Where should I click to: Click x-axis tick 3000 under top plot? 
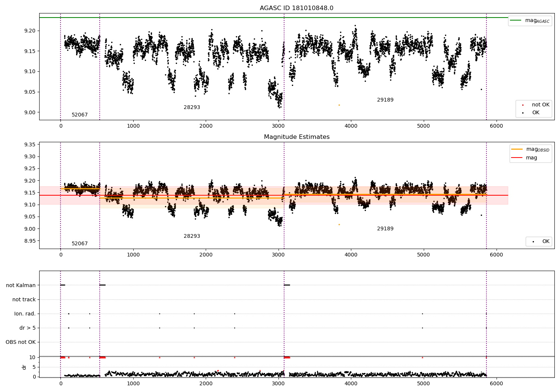(x=279, y=126)
